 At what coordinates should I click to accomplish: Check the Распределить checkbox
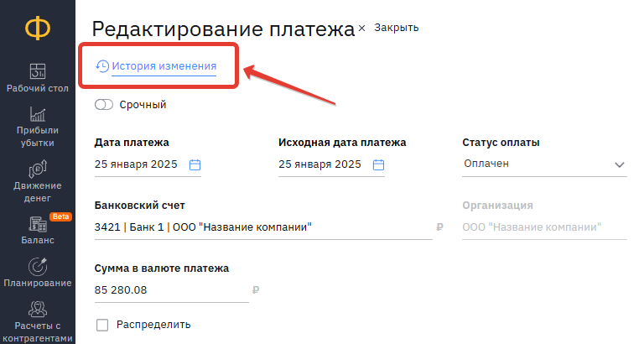pyautogui.click(x=102, y=325)
